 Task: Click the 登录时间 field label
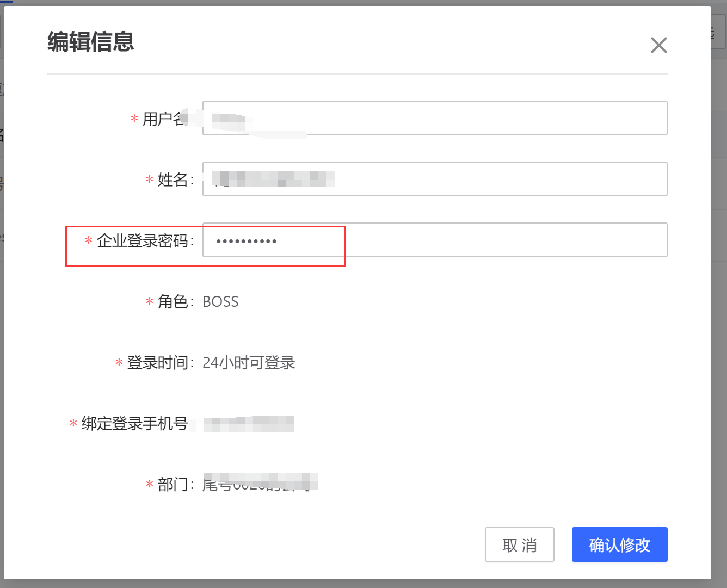[x=157, y=363]
